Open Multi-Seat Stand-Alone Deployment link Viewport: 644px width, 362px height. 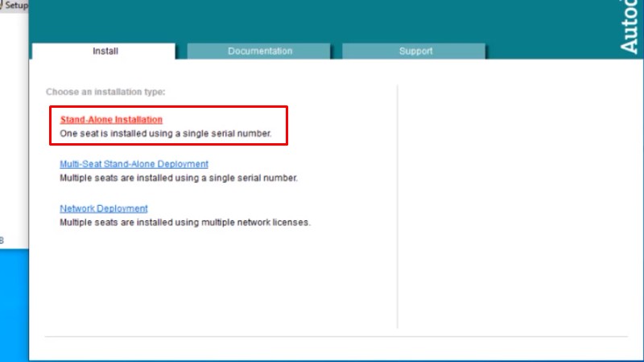[x=134, y=164]
